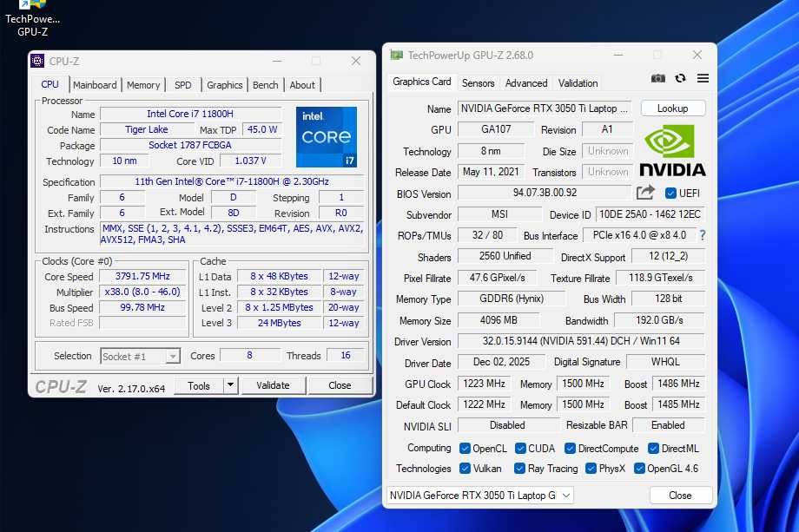Screen dimensions: 799x532
Task: Open the Validation tab in GPU-Z
Action: [x=578, y=83]
